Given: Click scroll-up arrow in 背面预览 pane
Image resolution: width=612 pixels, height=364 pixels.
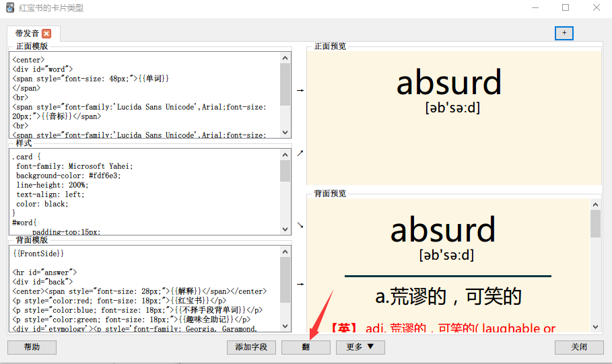Looking at the screenshot, I should [x=595, y=205].
